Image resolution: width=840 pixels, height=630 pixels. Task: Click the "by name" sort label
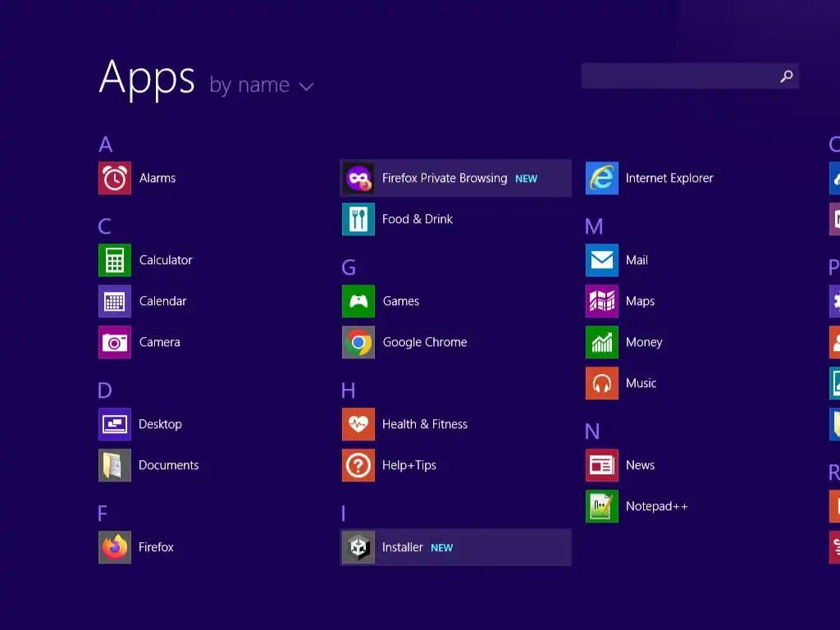click(x=249, y=85)
